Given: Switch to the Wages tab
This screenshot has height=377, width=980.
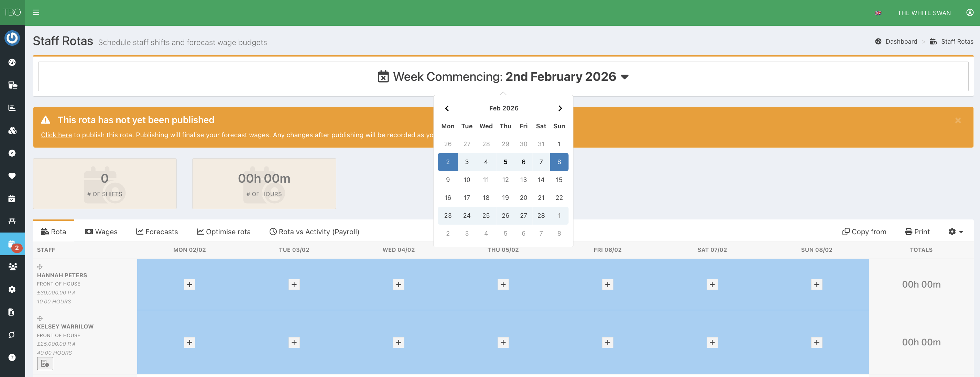Looking at the screenshot, I should tap(101, 232).
